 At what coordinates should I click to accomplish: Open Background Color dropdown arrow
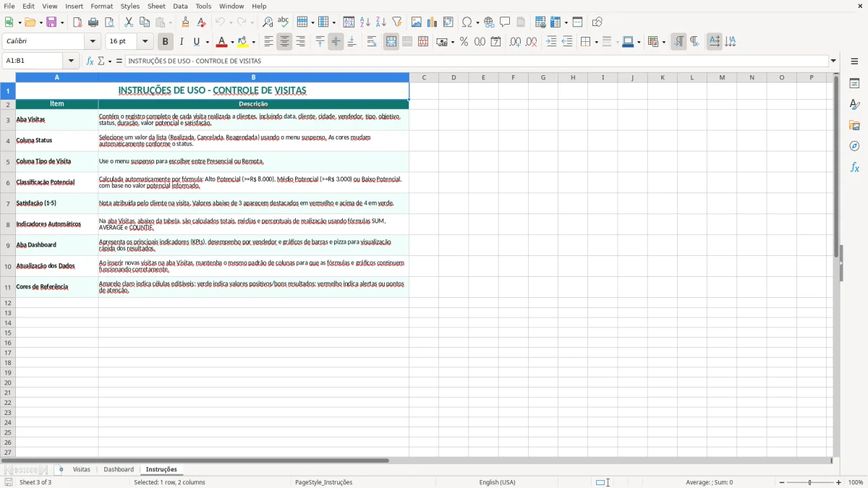253,42
